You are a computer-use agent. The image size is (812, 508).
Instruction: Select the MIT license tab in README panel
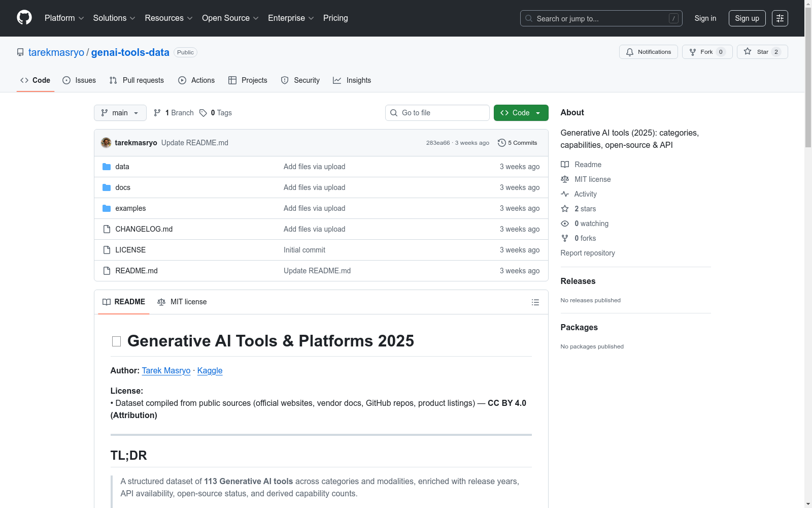coord(182,302)
